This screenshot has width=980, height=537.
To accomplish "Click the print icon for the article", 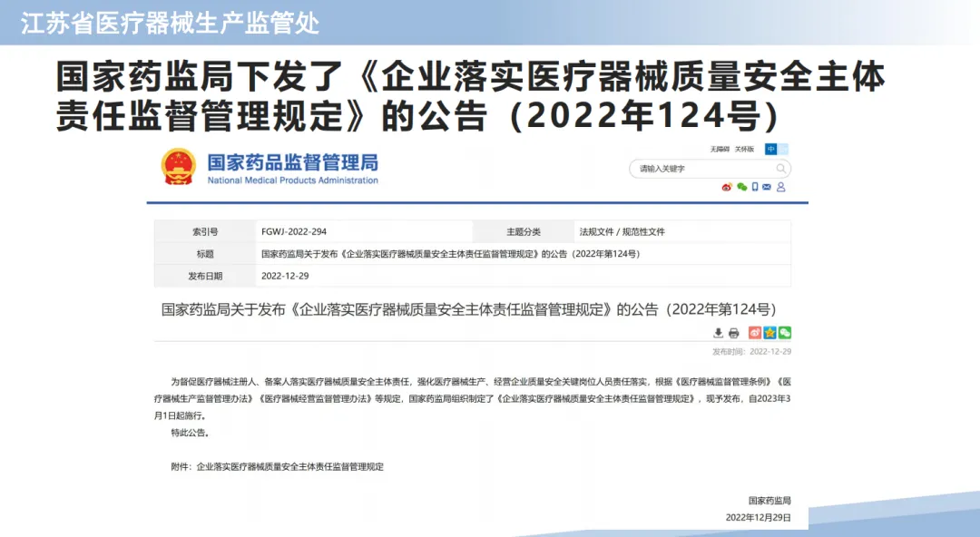I will click(734, 333).
